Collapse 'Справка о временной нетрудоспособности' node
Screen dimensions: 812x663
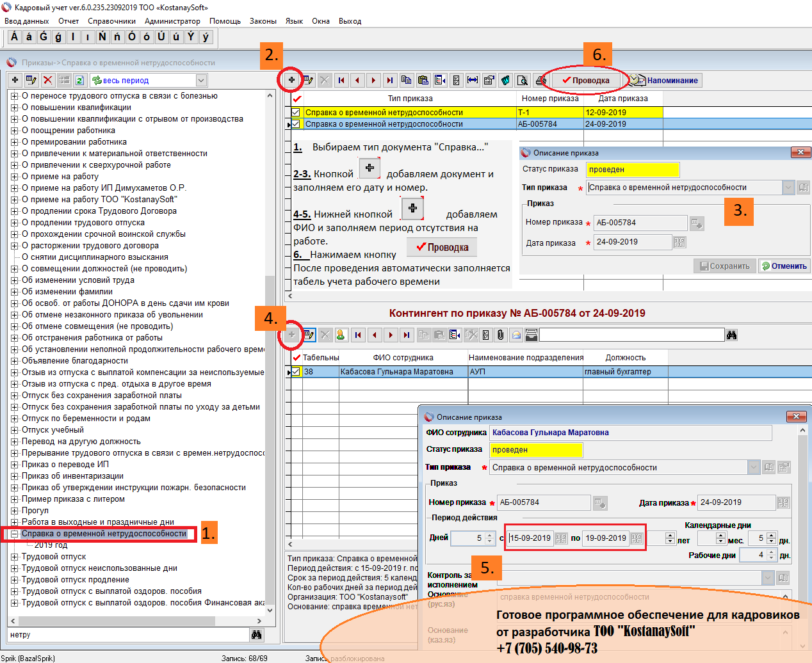[x=14, y=534]
